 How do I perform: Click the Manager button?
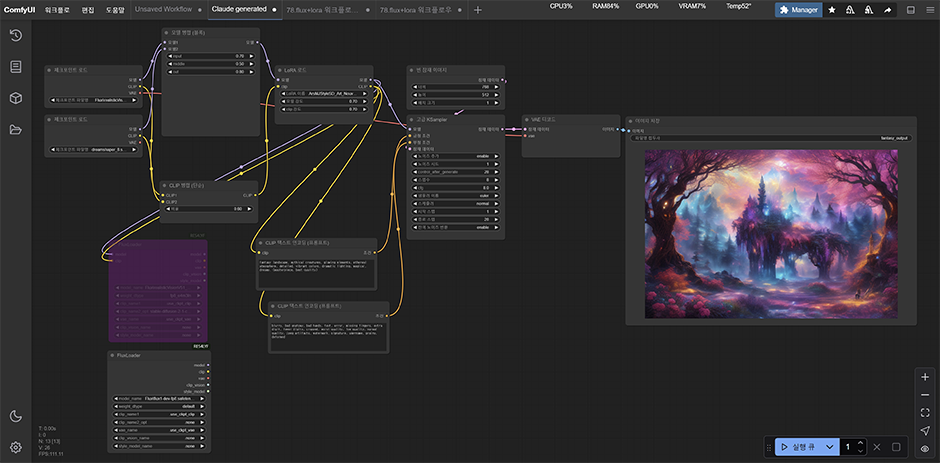(799, 10)
